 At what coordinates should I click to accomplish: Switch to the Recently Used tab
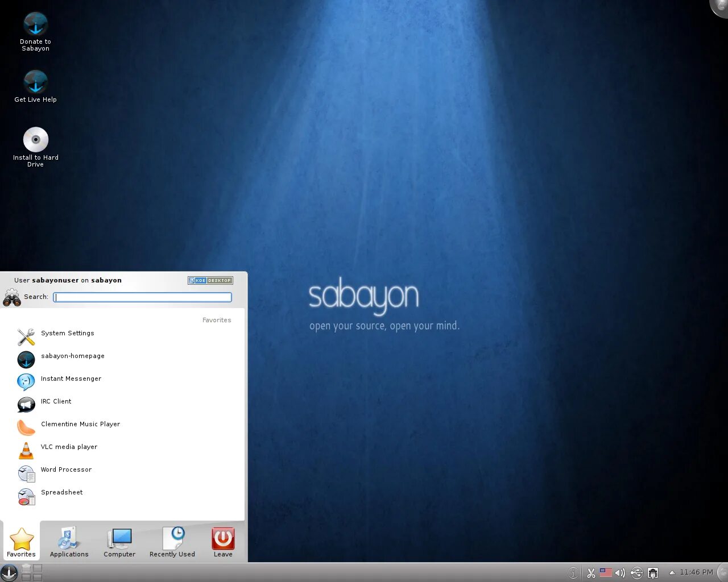[172, 542]
